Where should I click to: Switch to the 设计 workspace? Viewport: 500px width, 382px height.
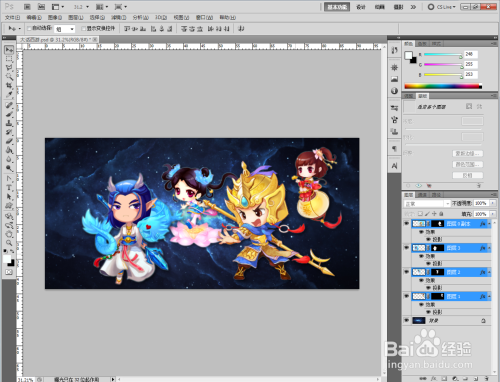click(361, 7)
